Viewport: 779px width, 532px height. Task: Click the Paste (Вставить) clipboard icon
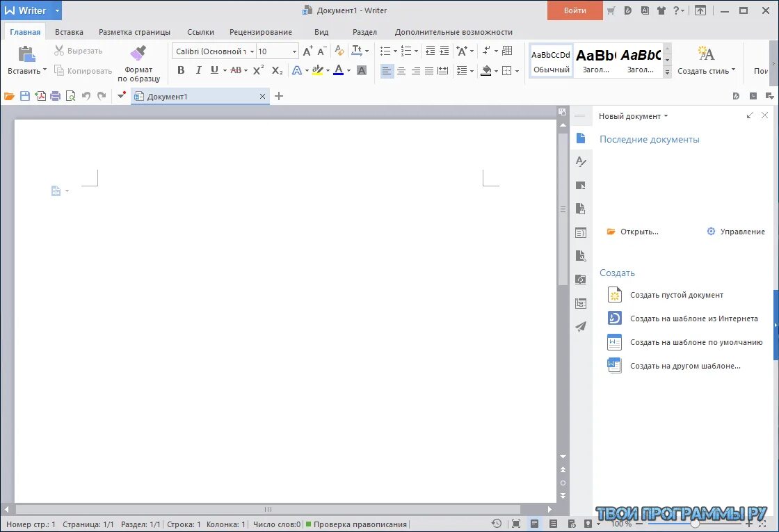[26, 54]
